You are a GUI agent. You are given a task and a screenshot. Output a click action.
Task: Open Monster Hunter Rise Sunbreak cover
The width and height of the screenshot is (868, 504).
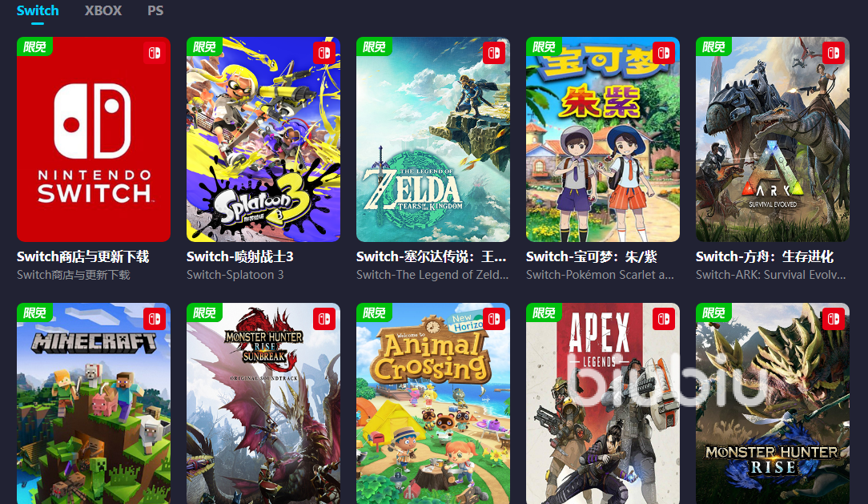pos(263,403)
